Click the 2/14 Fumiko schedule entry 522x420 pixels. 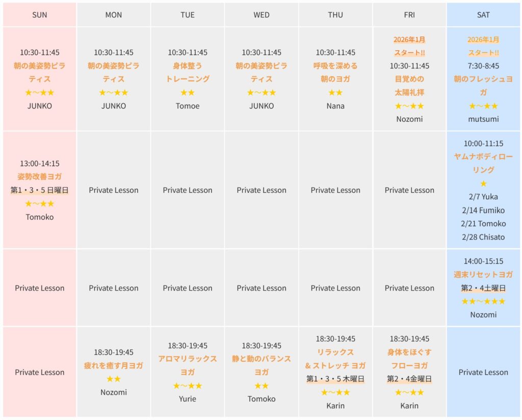[483, 210]
